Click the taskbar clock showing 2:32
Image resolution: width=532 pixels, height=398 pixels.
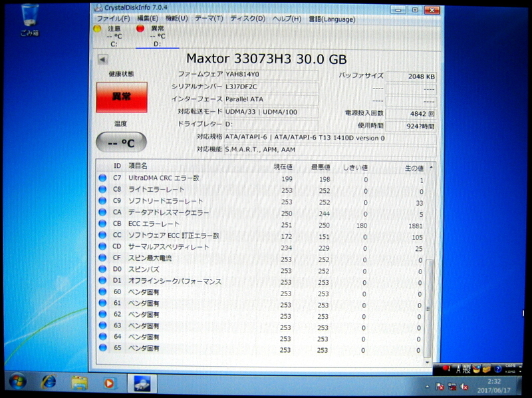494,386
